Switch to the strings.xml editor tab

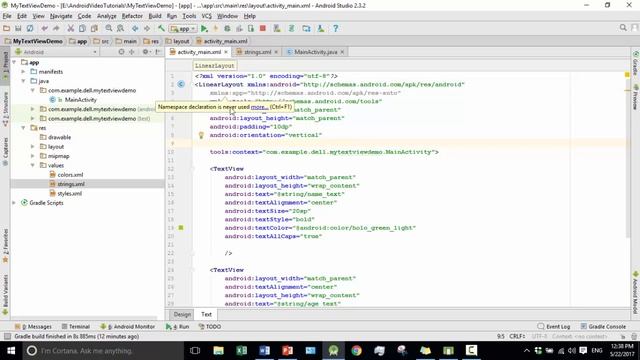point(257,52)
